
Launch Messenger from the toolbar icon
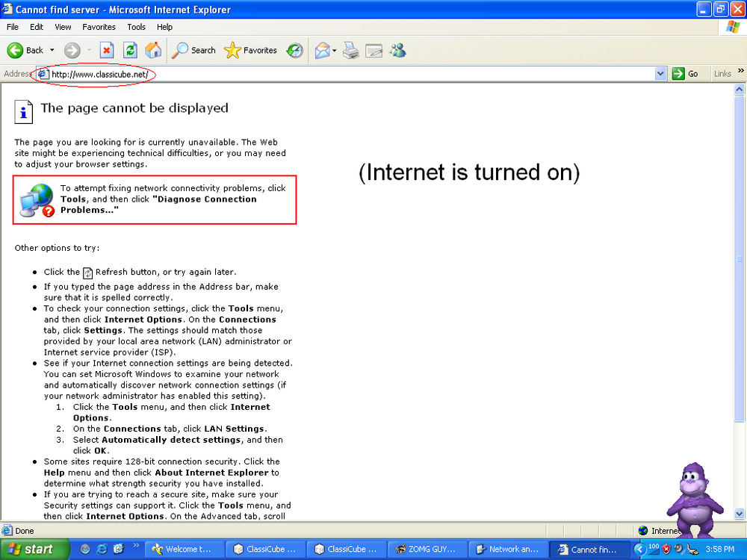click(398, 50)
